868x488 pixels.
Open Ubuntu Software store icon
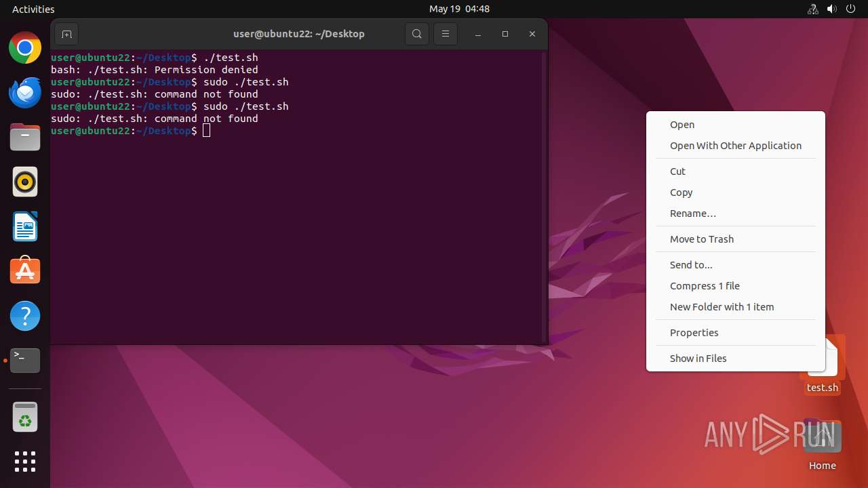(x=25, y=271)
